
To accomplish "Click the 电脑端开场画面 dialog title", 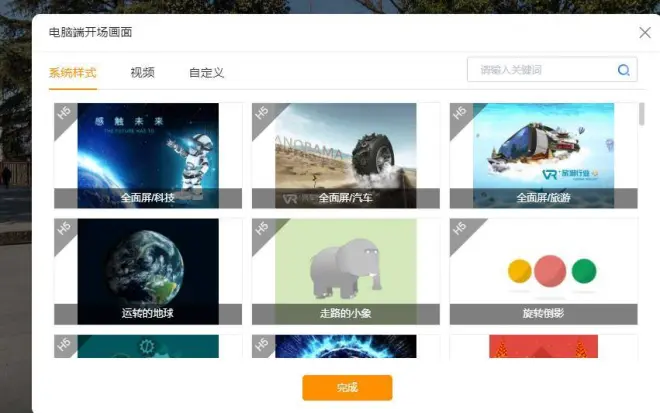I will point(90,32).
